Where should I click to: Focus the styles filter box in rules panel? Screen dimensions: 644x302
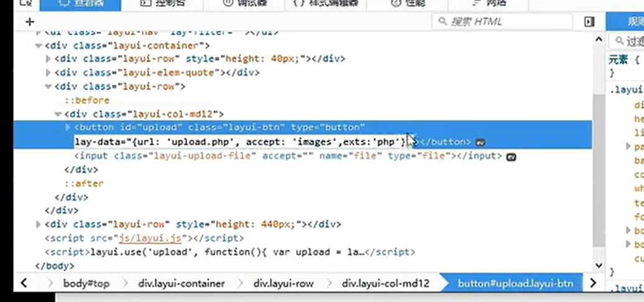(x=627, y=41)
